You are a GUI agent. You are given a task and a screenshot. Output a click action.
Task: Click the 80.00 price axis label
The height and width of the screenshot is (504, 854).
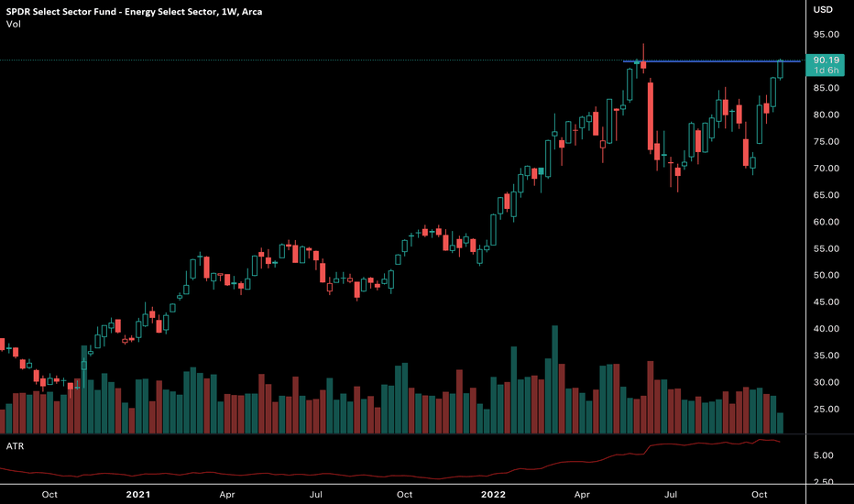(827, 115)
